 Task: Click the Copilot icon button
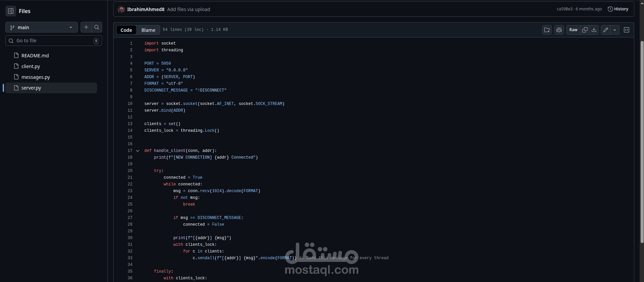tap(559, 30)
